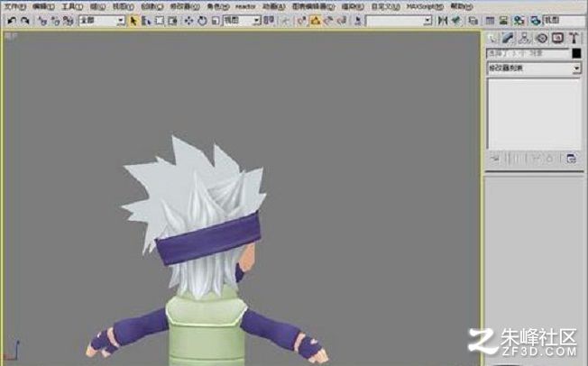Open the 动画 (Animation) menu

pyautogui.click(x=273, y=6)
